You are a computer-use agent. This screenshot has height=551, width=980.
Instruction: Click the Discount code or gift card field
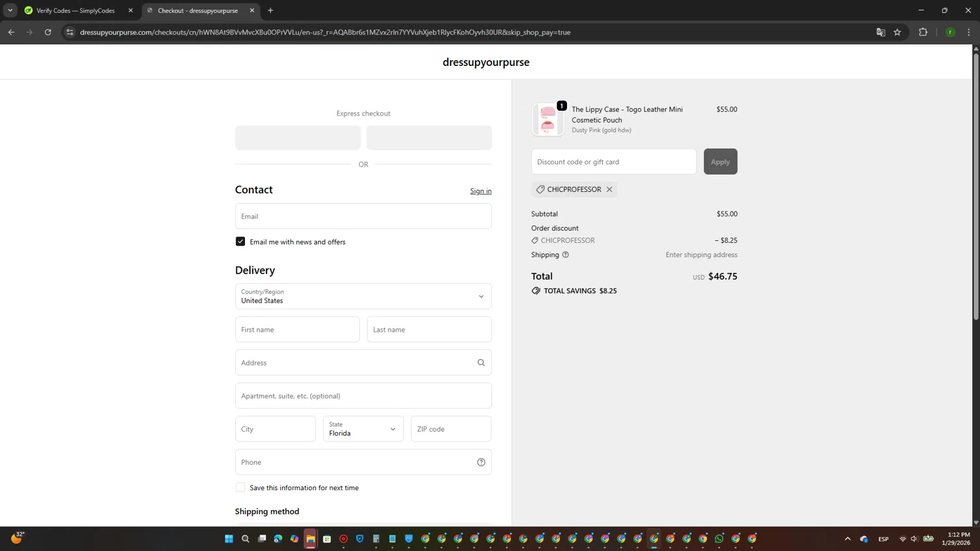tap(613, 162)
